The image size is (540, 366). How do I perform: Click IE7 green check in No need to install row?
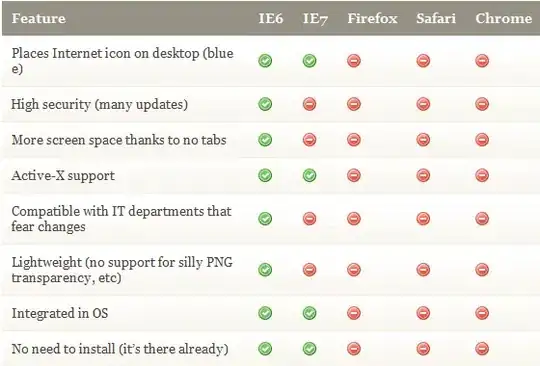coord(310,348)
